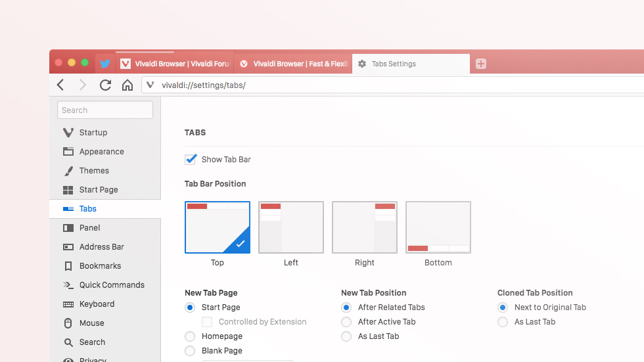Click the Bookmarks icon in sidebar
Viewport: 644px width, 362px height.
[68, 266]
